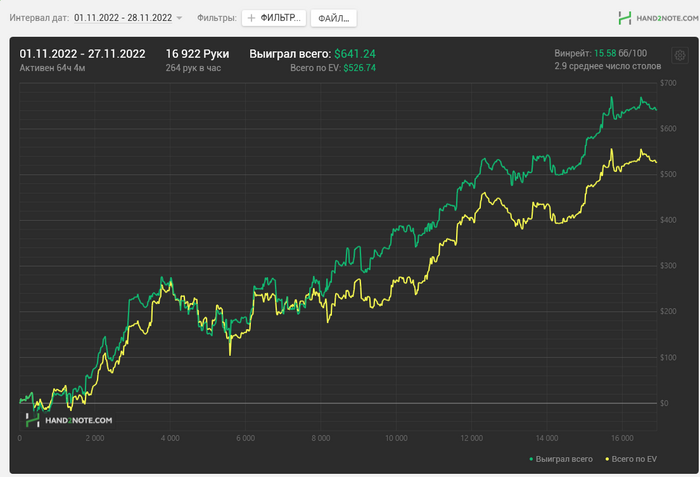Click the ФИЛЬТР add filter button
Screen dimensions: 700x477
click(x=273, y=18)
